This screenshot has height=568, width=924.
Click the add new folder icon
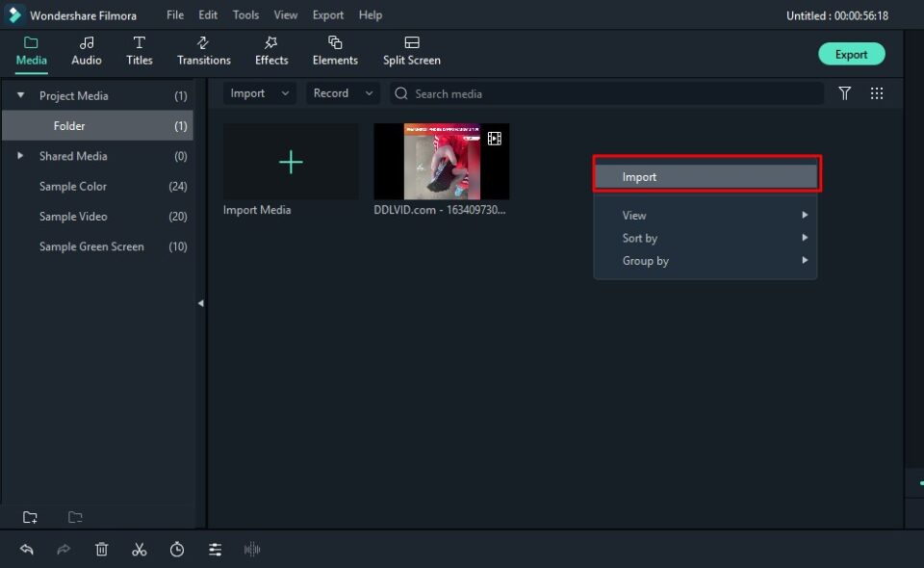tap(30, 517)
